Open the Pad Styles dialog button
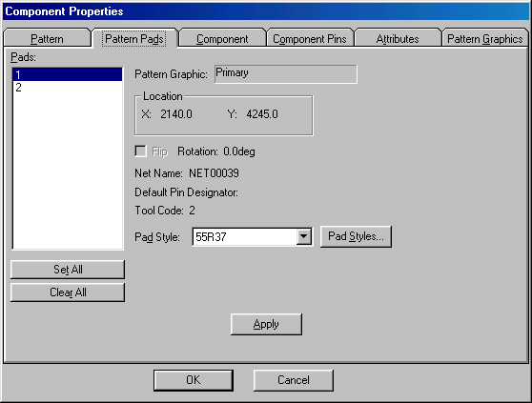The height and width of the screenshot is (403, 532). click(x=356, y=236)
